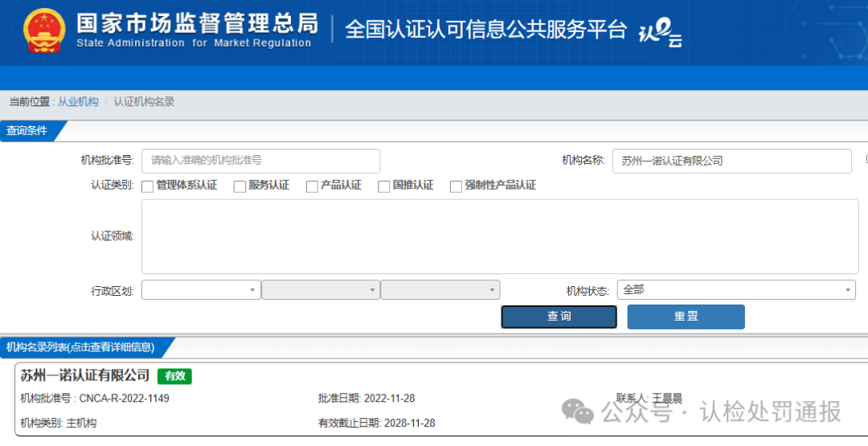Click the 认e云 logo

point(661,32)
